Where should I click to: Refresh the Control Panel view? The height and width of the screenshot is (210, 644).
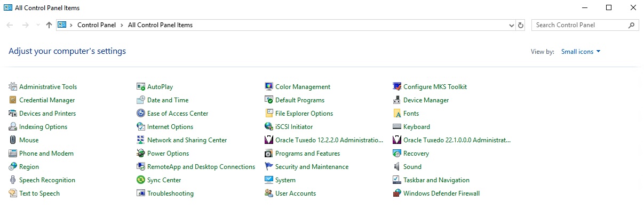coord(521,25)
